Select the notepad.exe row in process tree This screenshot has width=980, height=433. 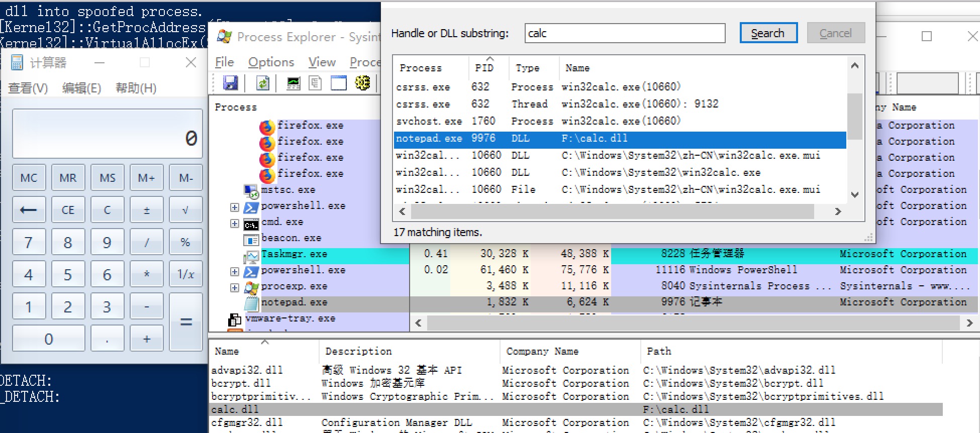(594, 302)
